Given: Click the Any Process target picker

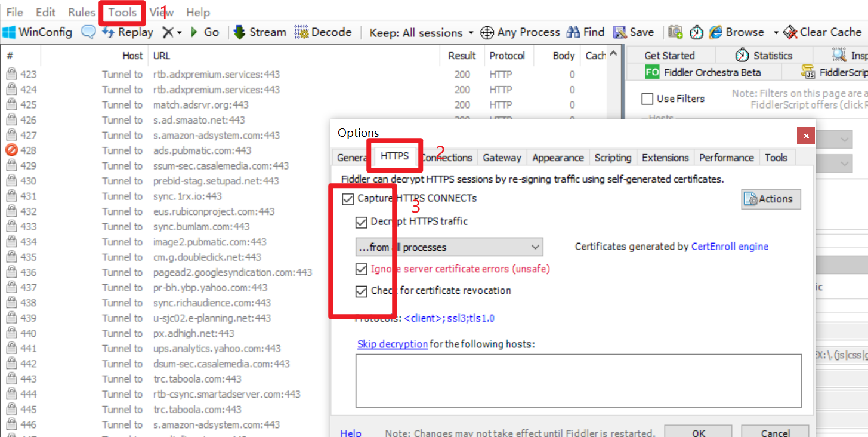Looking at the screenshot, I should click(520, 32).
